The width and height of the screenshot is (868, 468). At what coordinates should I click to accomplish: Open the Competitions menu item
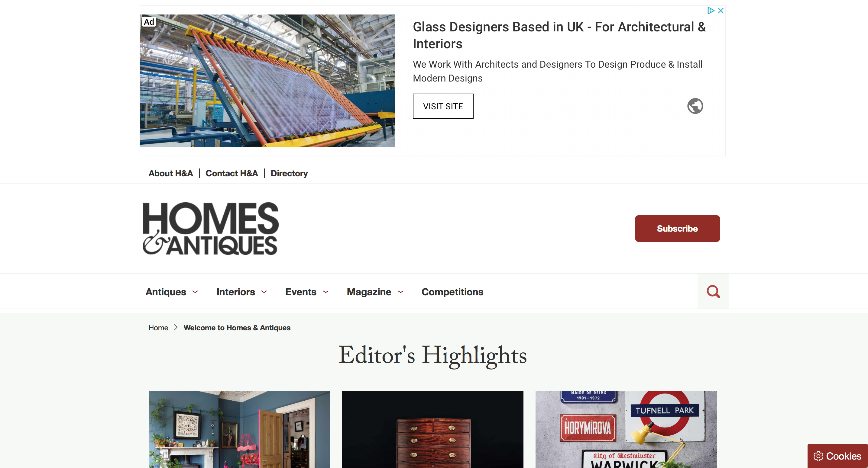[x=452, y=292]
